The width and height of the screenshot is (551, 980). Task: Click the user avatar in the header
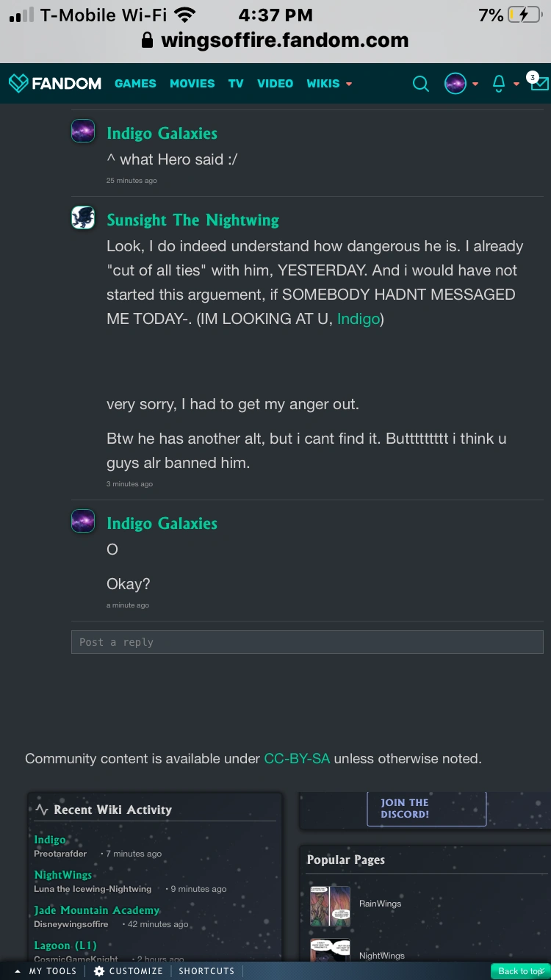pos(455,84)
